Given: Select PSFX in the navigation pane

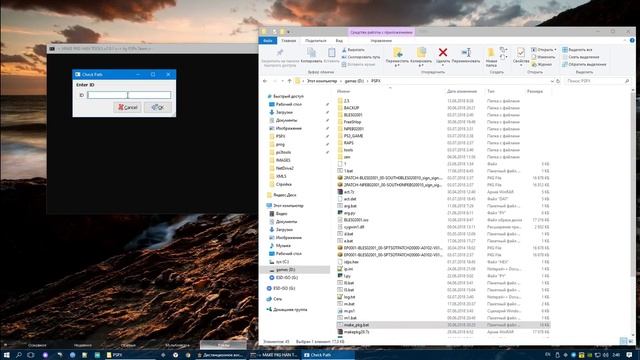Looking at the screenshot, I should pyautogui.click(x=280, y=136).
